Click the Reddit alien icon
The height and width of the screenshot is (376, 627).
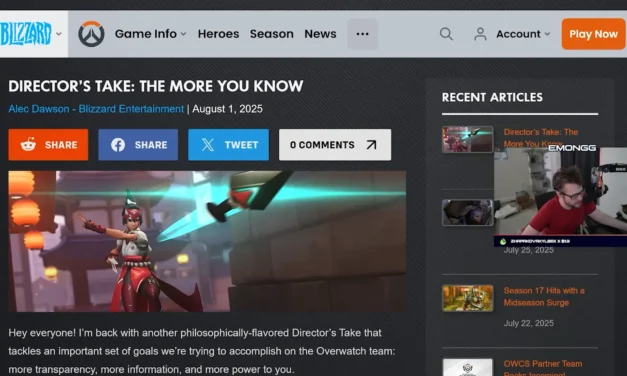[28, 144]
